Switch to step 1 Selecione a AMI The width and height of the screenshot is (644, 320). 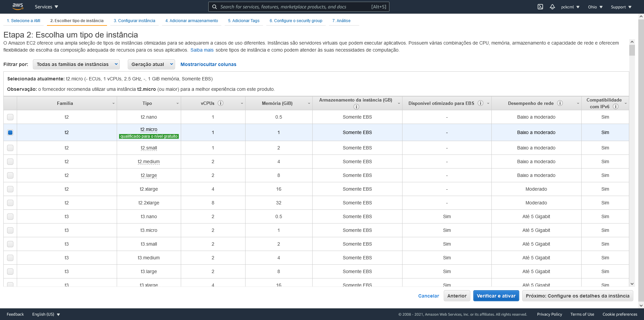tap(23, 20)
